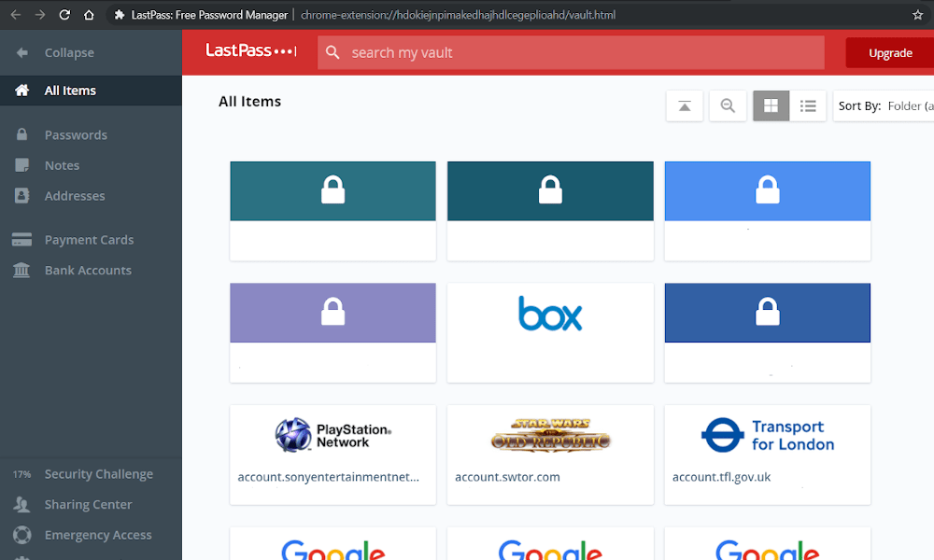
Task: Open the browser home page
Action: point(89,15)
